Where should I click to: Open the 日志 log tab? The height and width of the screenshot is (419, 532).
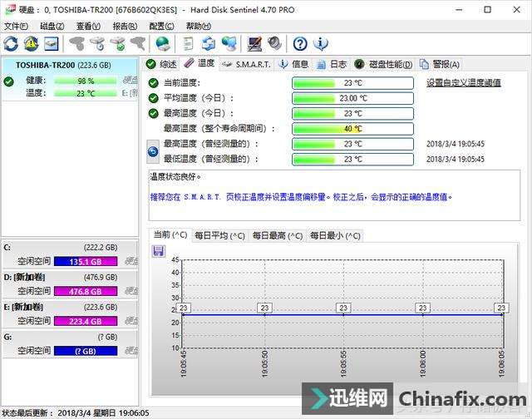[332, 64]
